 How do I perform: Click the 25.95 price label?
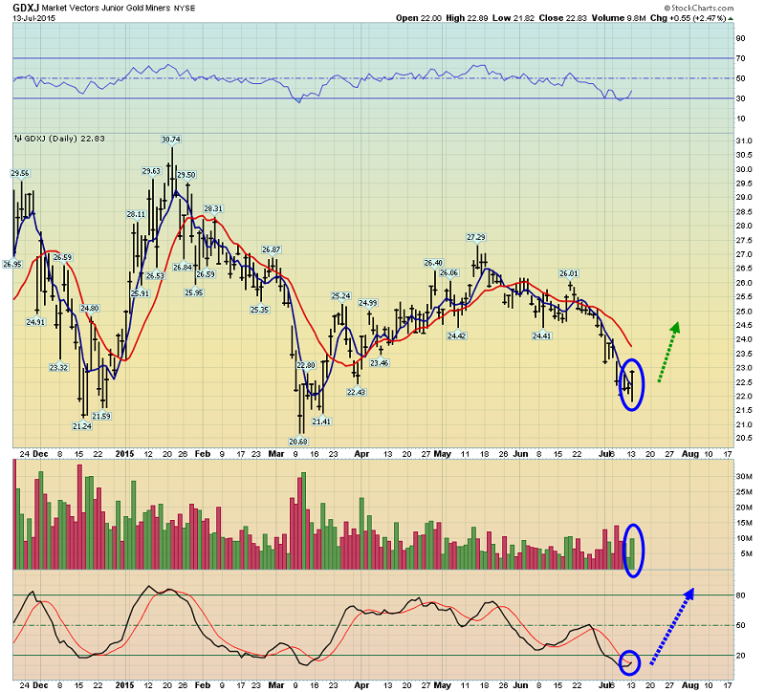[x=194, y=293]
